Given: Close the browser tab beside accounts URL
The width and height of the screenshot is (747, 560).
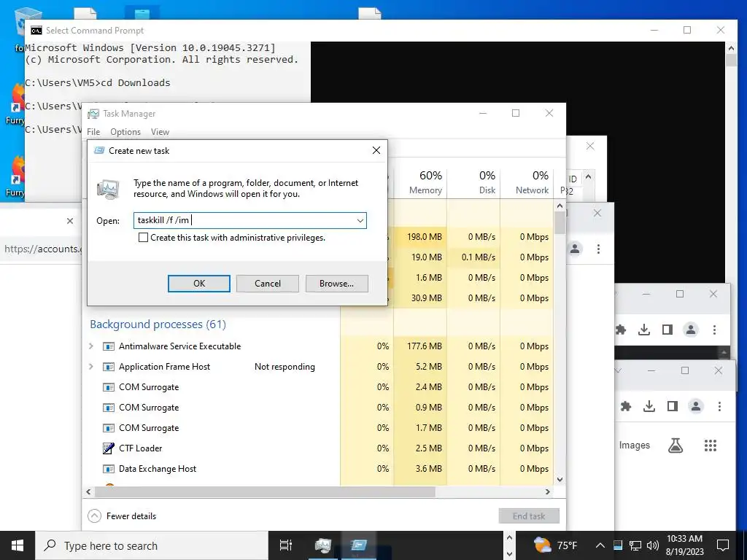Looking at the screenshot, I should coord(70,221).
